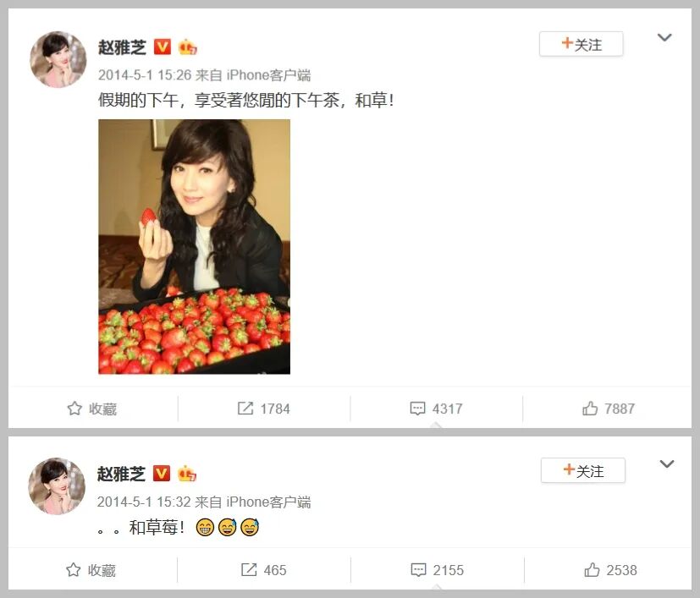The image size is (700, 598).
Task: Open 赵雅芝 username on second post
Action: (121, 474)
